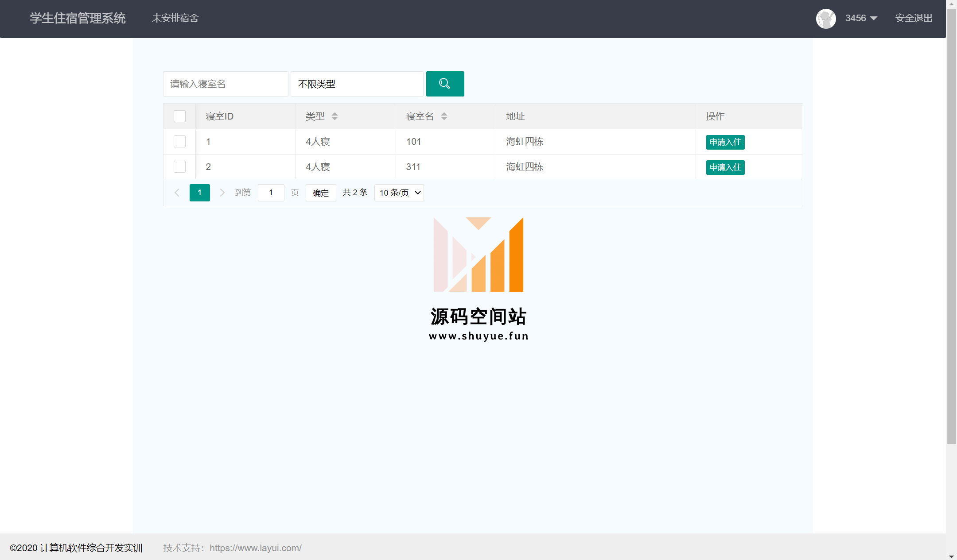Sort the 寝室名 column by its arrows
This screenshot has width=957, height=560.
pos(444,116)
